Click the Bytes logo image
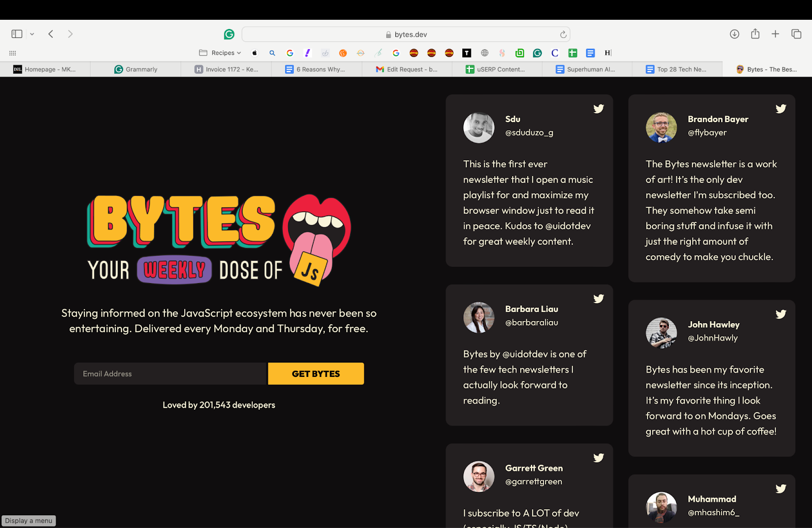Image resolution: width=812 pixels, height=528 pixels. [219, 240]
